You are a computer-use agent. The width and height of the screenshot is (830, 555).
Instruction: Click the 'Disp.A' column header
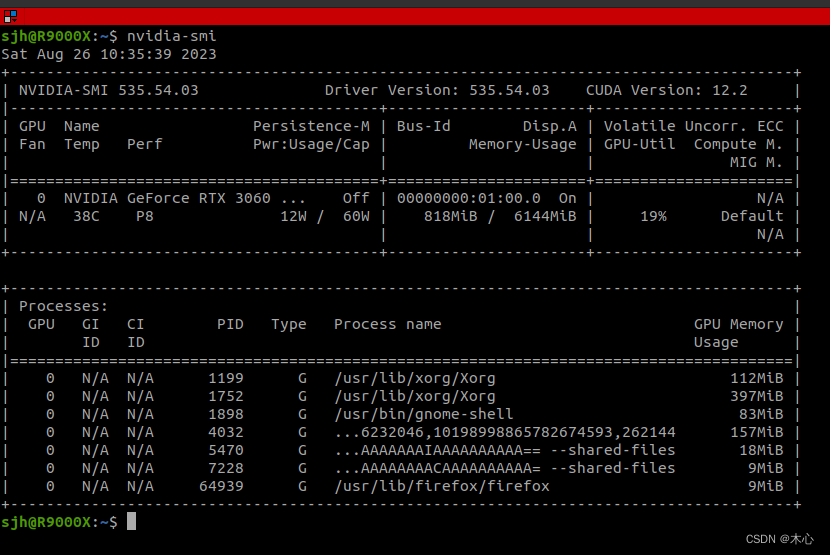click(549, 127)
